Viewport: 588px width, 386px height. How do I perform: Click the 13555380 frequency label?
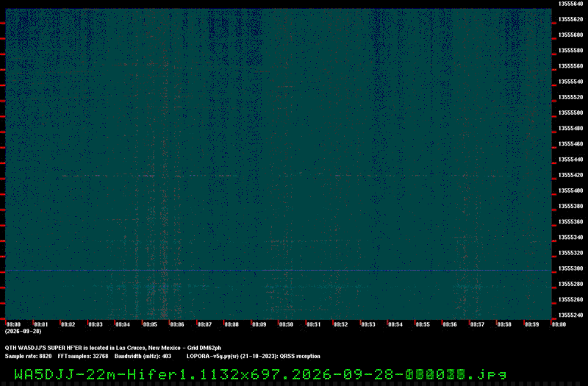coord(571,206)
